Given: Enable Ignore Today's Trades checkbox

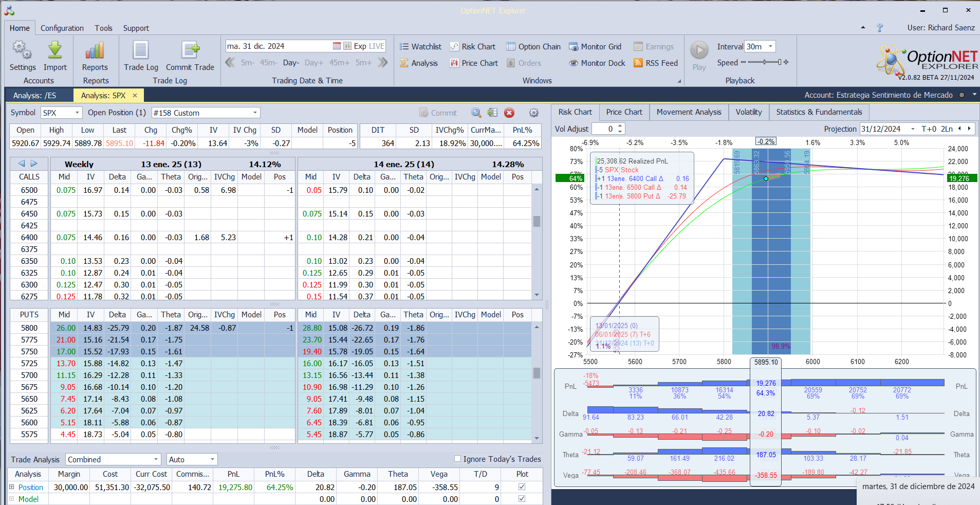Looking at the screenshot, I should point(457,459).
